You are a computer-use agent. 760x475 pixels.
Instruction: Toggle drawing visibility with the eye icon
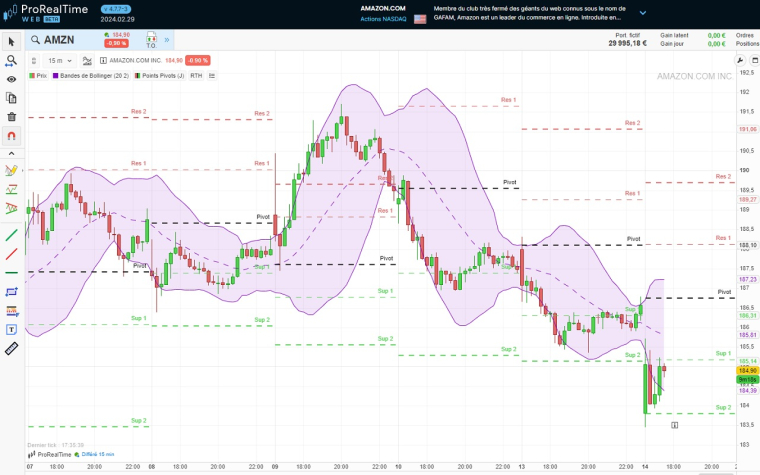[x=11, y=79]
